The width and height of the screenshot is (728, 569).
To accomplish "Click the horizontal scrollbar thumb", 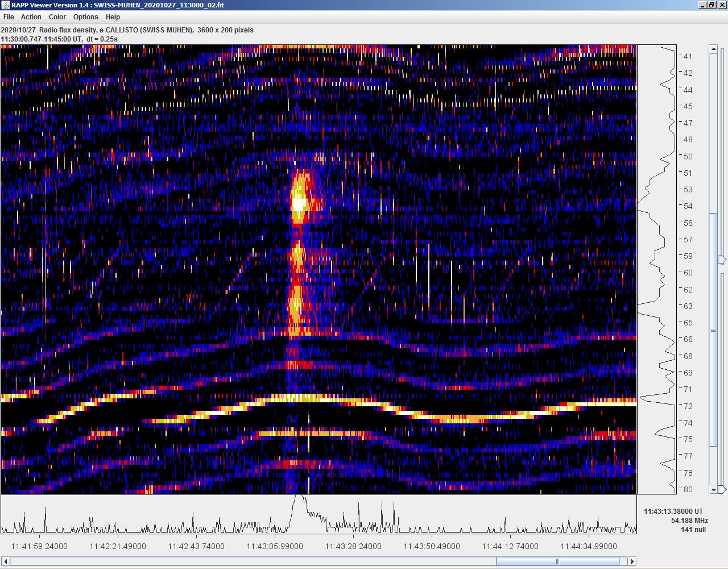I will point(557,562).
